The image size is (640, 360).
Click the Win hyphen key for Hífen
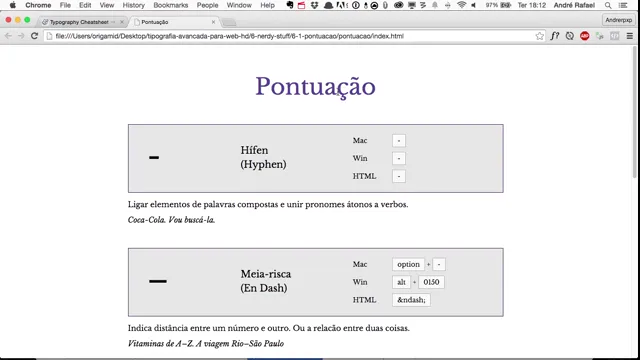click(x=399, y=158)
